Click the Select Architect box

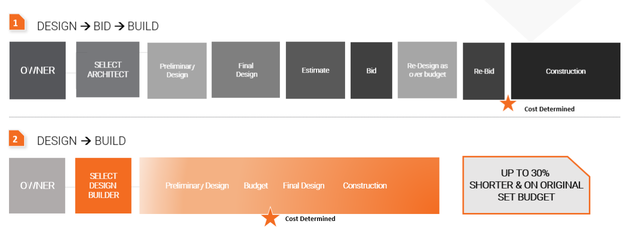click(x=108, y=69)
